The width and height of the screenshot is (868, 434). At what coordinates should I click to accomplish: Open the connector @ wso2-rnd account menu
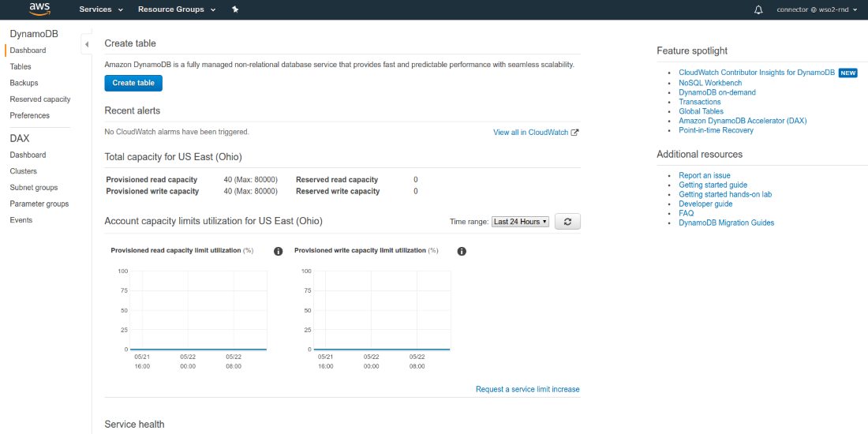[817, 9]
